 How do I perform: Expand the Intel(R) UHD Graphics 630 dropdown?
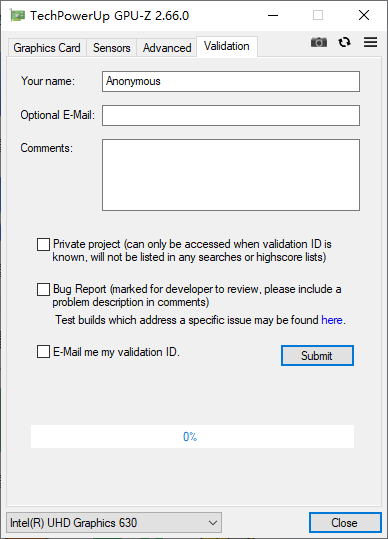pos(114,523)
